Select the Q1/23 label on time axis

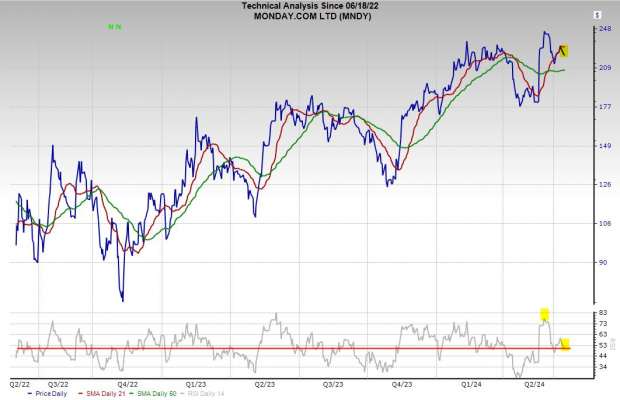[196, 383]
